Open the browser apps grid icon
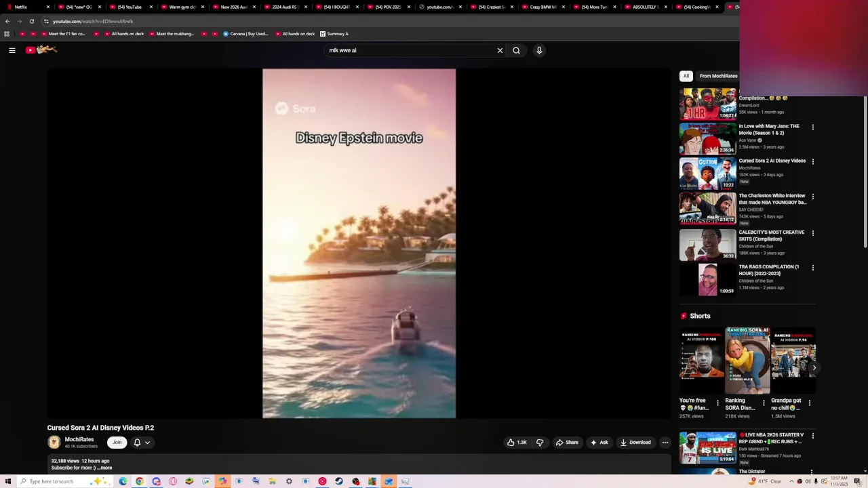 7,34
